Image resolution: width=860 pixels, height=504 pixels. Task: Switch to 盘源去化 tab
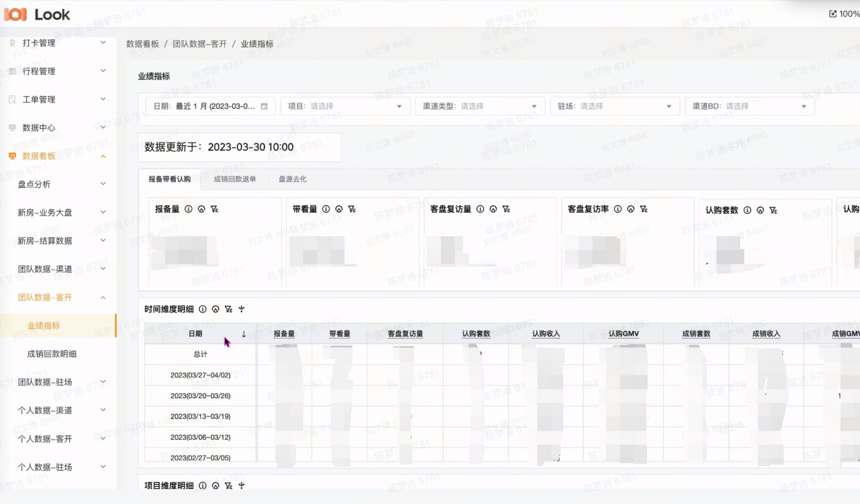click(293, 179)
